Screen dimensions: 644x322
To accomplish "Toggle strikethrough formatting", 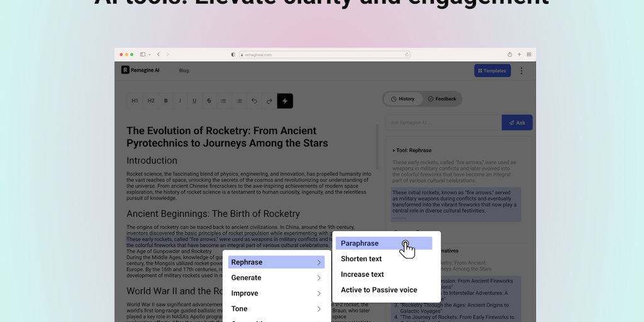I will point(209,101).
